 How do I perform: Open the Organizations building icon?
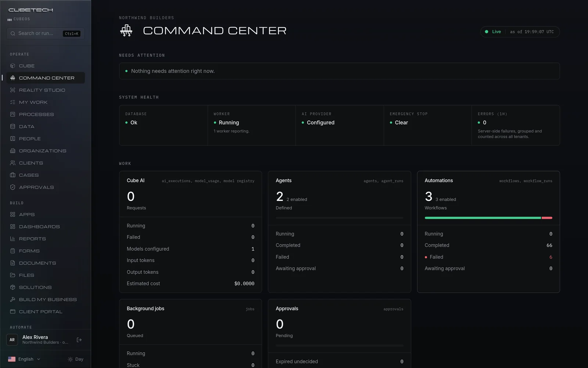coord(12,151)
